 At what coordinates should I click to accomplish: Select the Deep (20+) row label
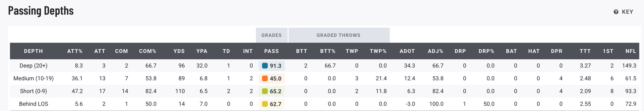[33, 66]
